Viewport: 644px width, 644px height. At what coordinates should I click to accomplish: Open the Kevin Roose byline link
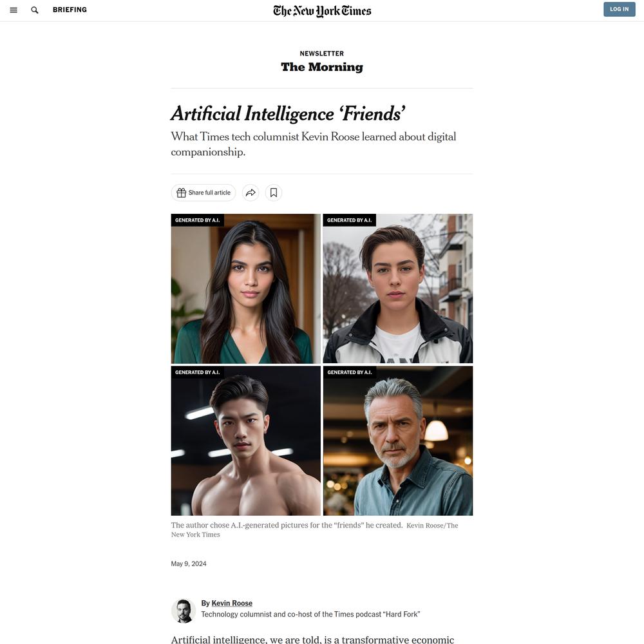tap(232, 603)
